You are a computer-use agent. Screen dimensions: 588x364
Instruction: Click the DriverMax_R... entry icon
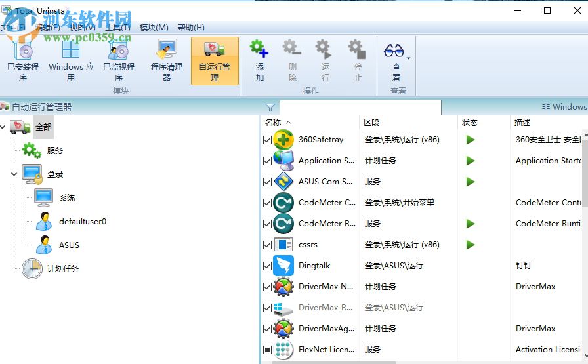(283, 308)
